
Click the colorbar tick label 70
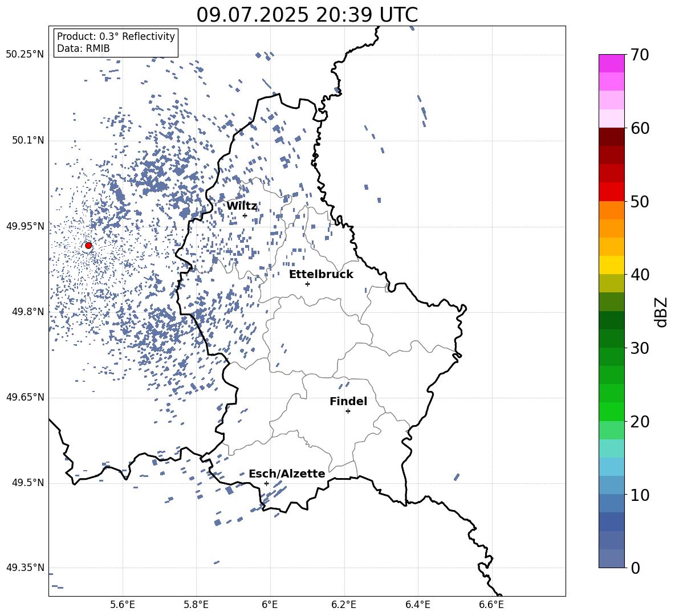[x=640, y=55]
